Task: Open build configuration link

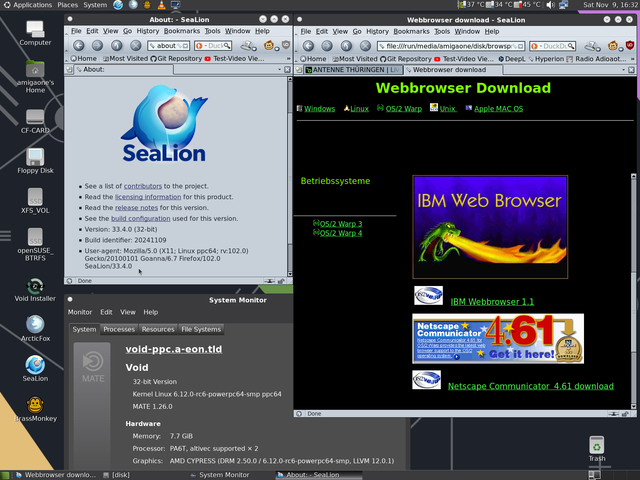Action: [x=140, y=218]
